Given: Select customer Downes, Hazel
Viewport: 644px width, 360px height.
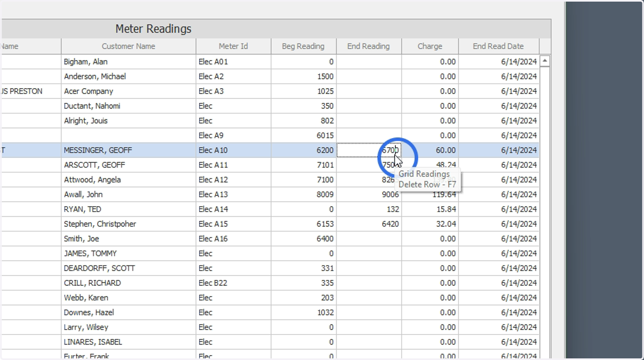Looking at the screenshot, I should 90,313.
